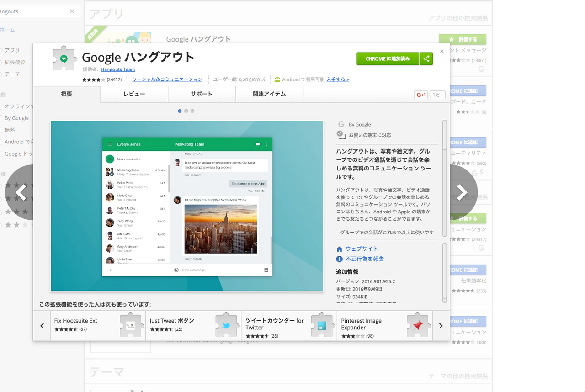Switch to the 概要 tab
The height and width of the screenshot is (392, 585).
click(67, 94)
